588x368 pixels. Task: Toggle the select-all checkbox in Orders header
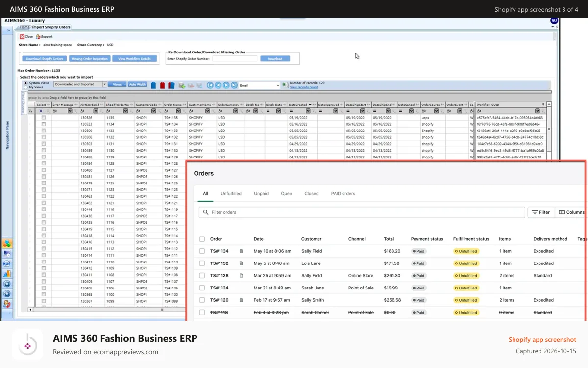pyautogui.click(x=202, y=239)
